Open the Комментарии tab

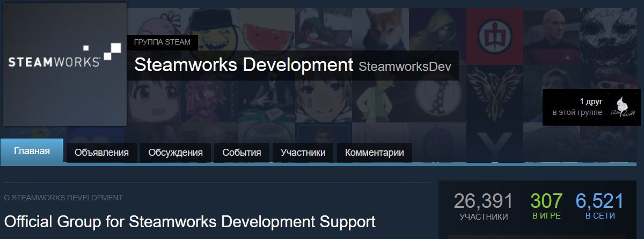point(375,153)
